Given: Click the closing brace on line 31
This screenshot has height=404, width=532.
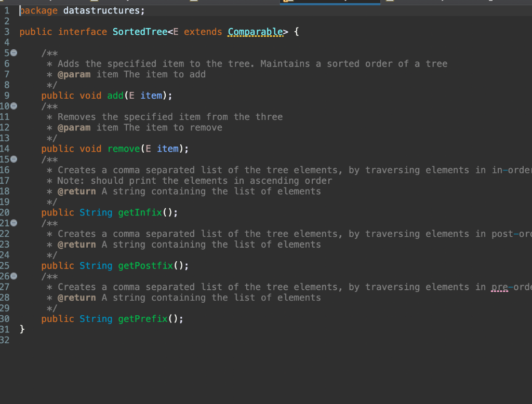Looking at the screenshot, I should pos(22,329).
